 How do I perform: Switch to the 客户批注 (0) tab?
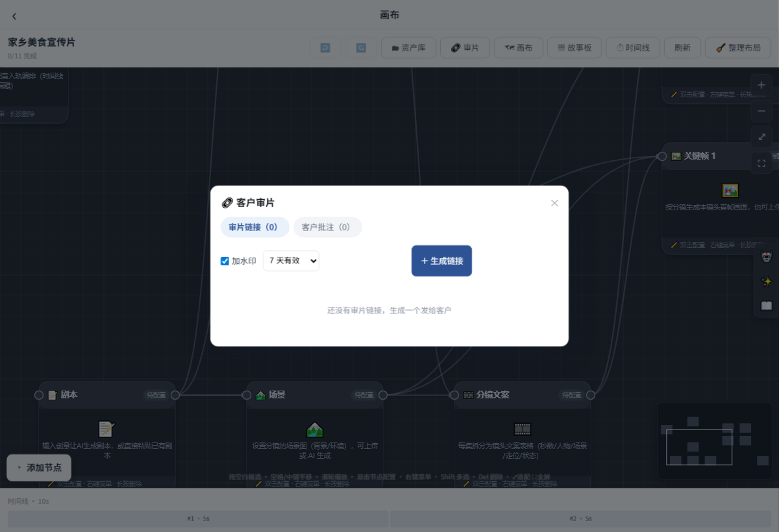(x=327, y=227)
